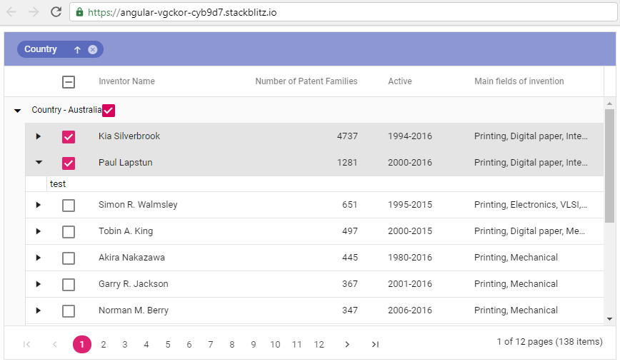Sort by Number of Patent Families header

[306, 81]
